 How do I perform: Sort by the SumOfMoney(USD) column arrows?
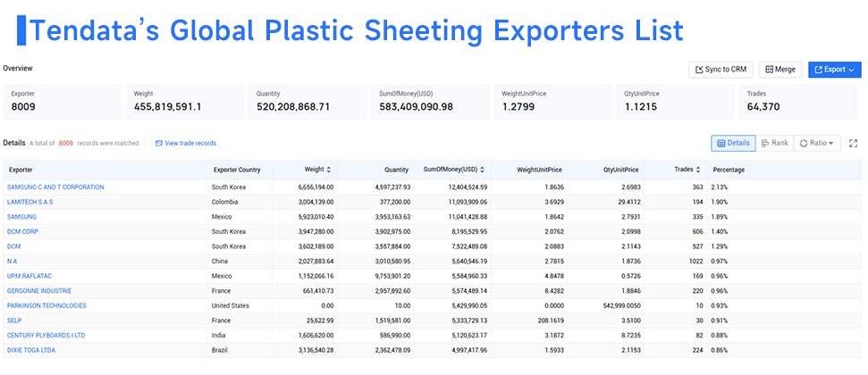click(482, 170)
